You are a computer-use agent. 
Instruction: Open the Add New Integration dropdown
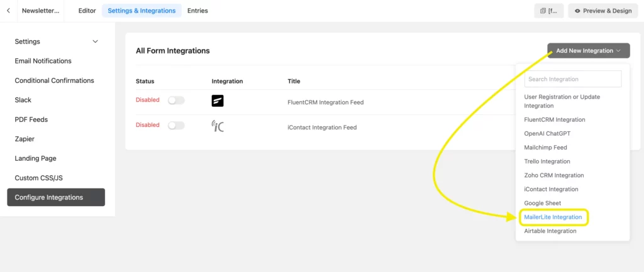588,51
